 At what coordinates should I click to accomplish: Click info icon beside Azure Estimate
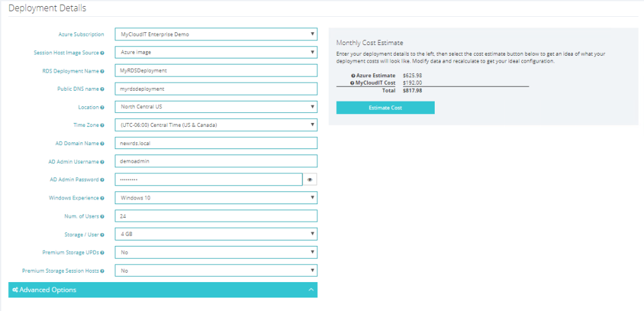pos(354,76)
